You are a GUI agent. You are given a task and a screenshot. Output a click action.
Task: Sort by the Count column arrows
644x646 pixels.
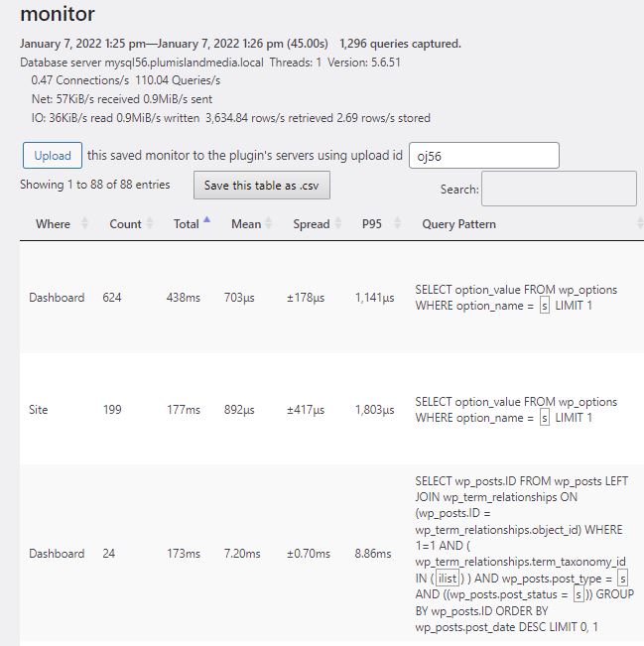coord(150,223)
